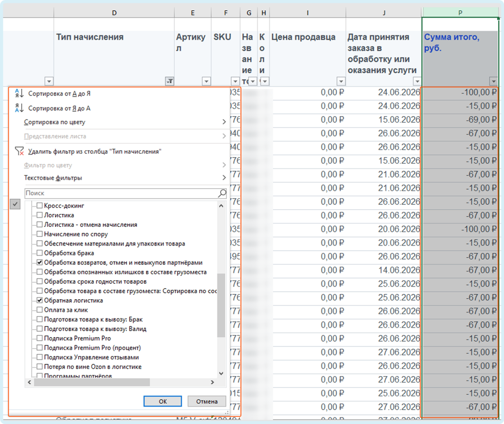Click the list scroll-up arrow
Screen dimensions: 504x424
pyautogui.click(x=221, y=206)
